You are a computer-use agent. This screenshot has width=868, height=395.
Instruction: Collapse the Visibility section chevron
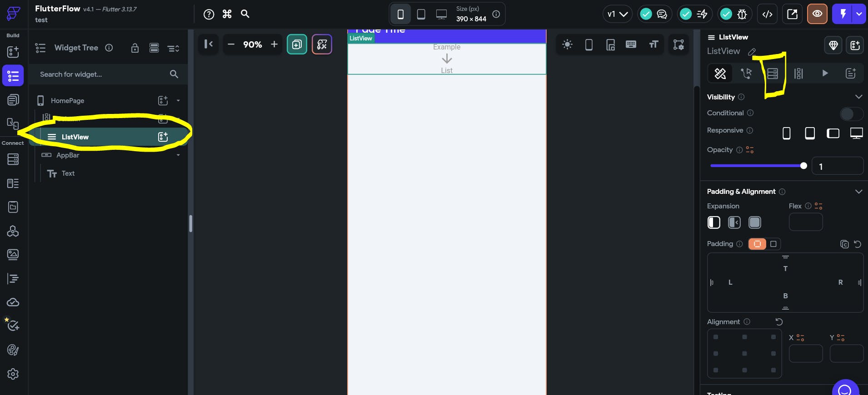[858, 97]
